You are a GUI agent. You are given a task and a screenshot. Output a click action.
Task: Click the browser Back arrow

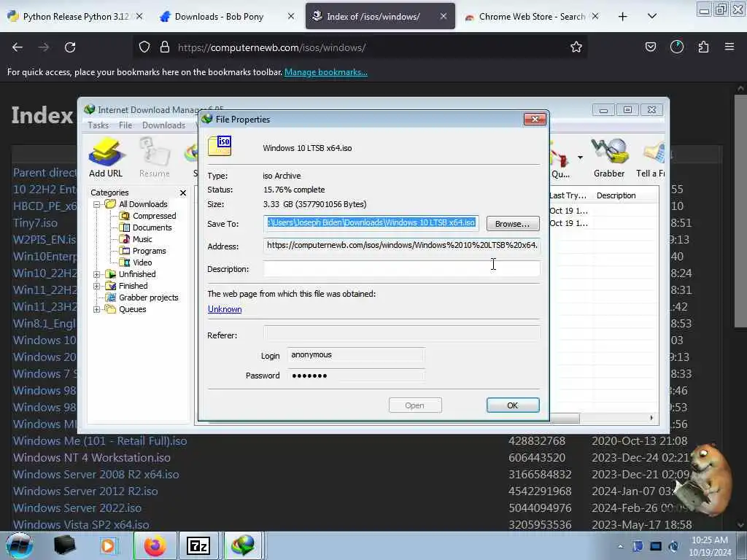pos(18,47)
